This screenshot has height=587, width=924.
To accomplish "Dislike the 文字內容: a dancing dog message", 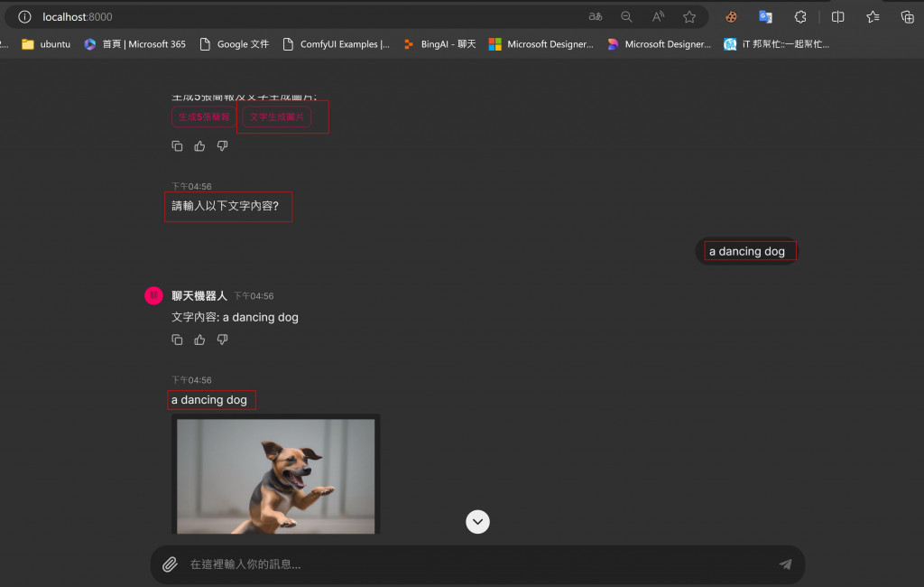I will (222, 340).
